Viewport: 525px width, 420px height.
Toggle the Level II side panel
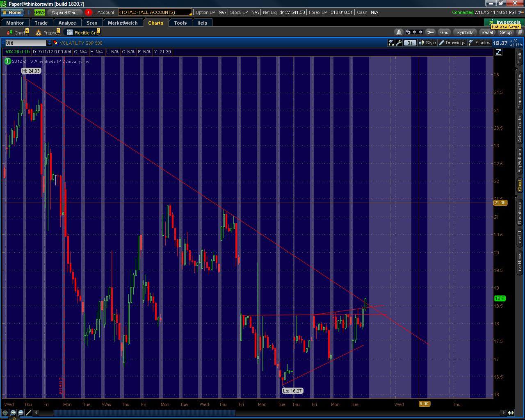[520, 238]
